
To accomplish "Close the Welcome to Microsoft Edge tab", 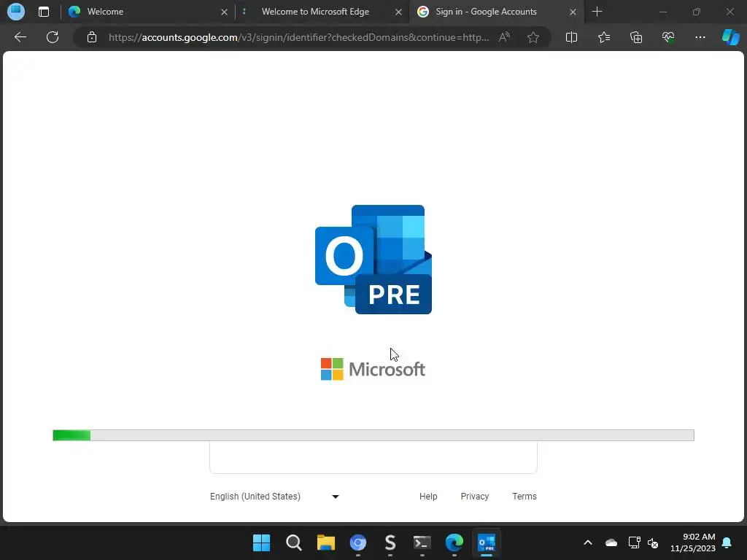I will [x=398, y=12].
